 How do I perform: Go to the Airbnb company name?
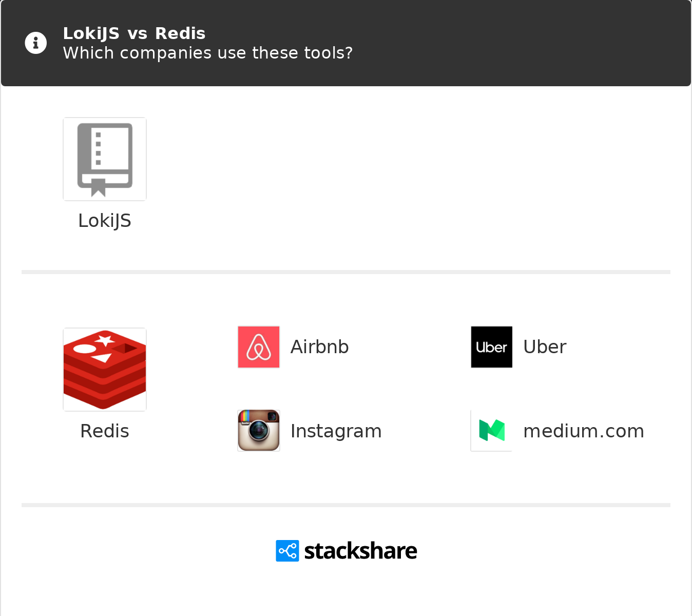click(x=319, y=347)
